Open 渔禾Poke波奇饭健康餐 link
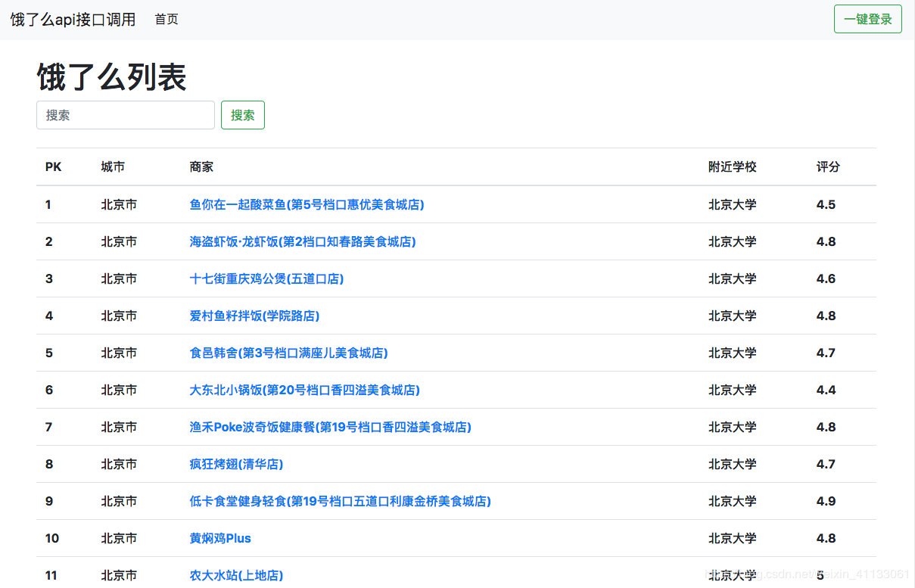The width and height of the screenshot is (915, 588). coord(330,427)
